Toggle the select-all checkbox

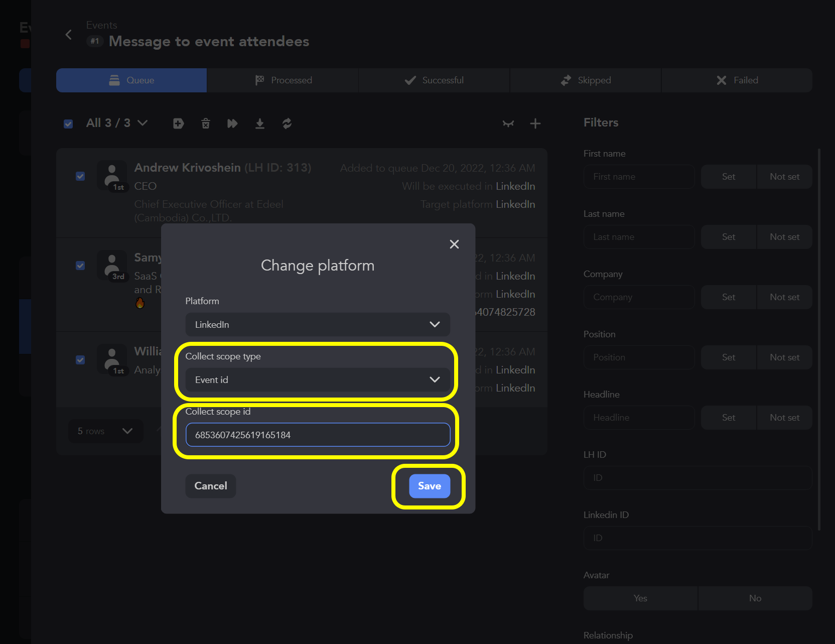click(x=68, y=123)
